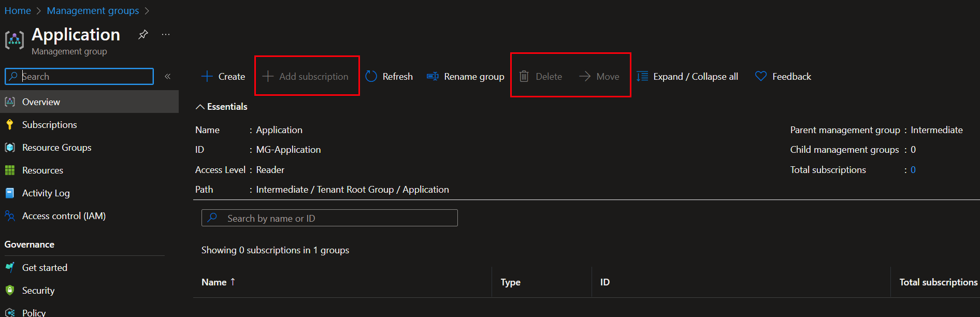This screenshot has width=980, height=317.
Task: Open the Total subscriptions count link
Action: point(913,169)
